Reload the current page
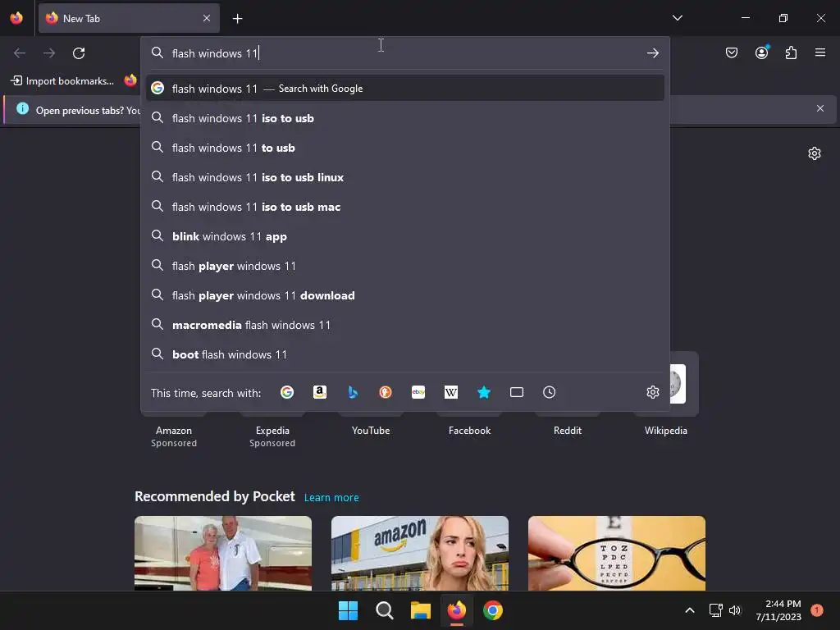The height and width of the screenshot is (630, 840). click(79, 53)
